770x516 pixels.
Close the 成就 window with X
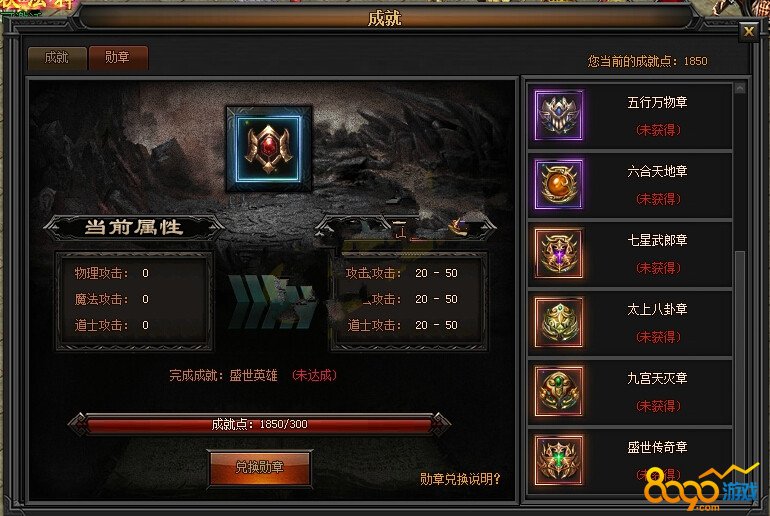[x=748, y=32]
